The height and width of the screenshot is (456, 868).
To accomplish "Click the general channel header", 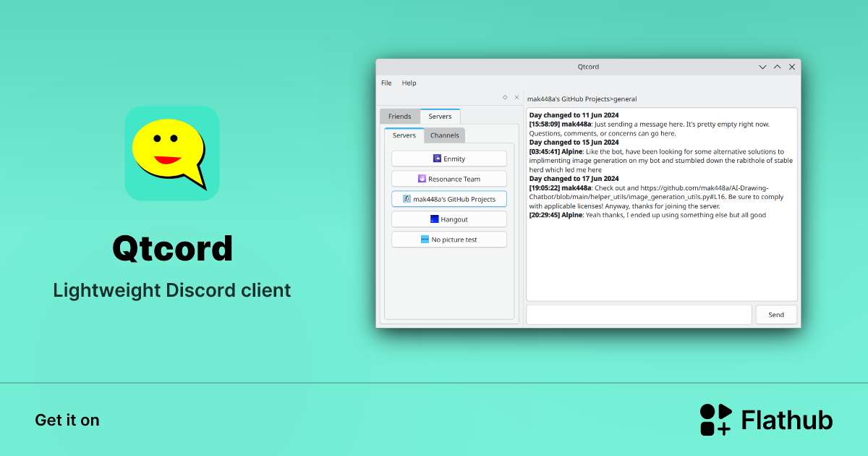I will click(582, 98).
